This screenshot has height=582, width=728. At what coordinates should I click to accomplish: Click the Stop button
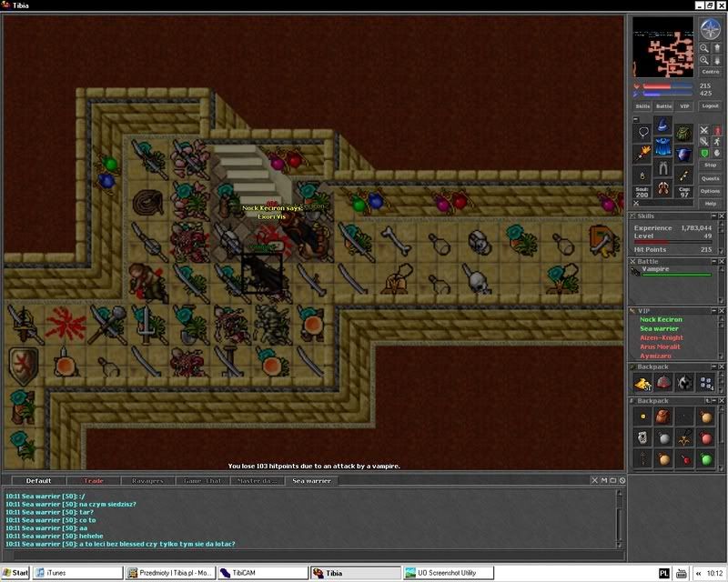pos(711,166)
